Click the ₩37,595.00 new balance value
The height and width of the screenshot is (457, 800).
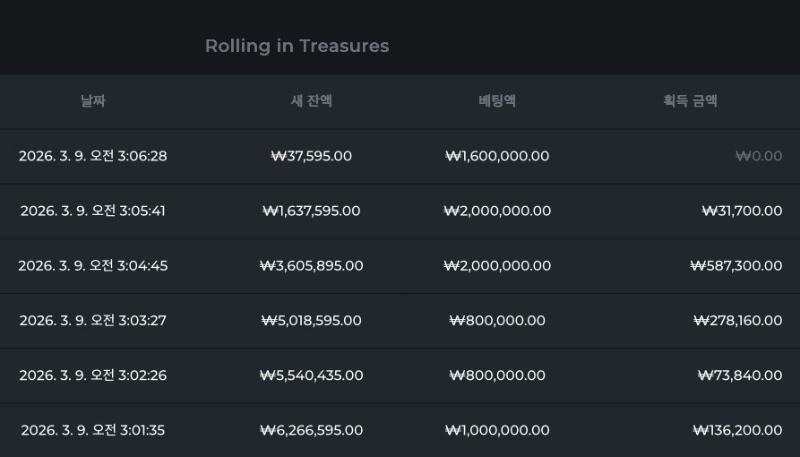(311, 156)
